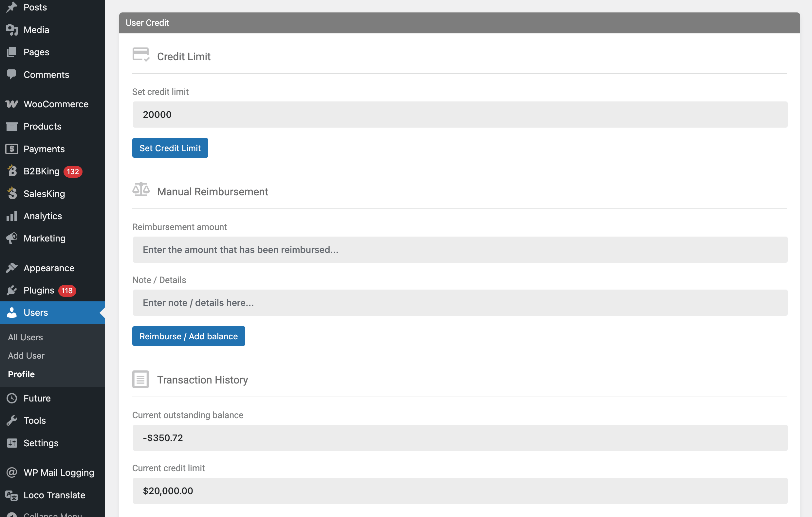
Task: Open Analytics via bar chart icon
Action: pyautogui.click(x=12, y=216)
